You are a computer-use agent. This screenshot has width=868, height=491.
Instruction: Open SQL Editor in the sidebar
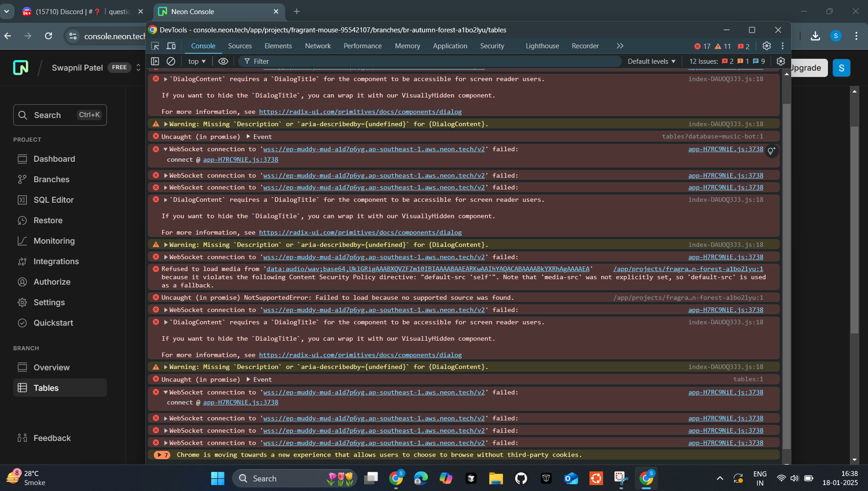coord(60,200)
